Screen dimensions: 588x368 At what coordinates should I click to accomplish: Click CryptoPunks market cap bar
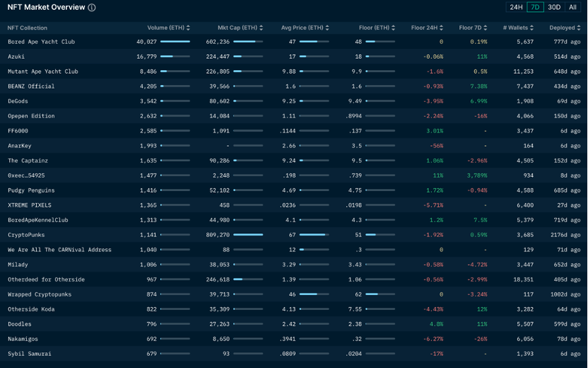click(248, 235)
